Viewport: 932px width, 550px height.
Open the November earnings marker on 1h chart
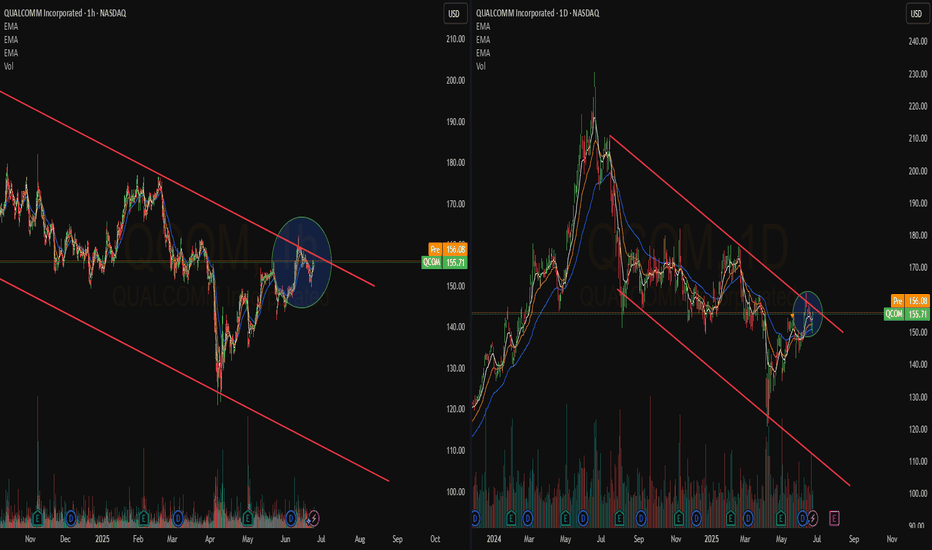click(x=37, y=518)
